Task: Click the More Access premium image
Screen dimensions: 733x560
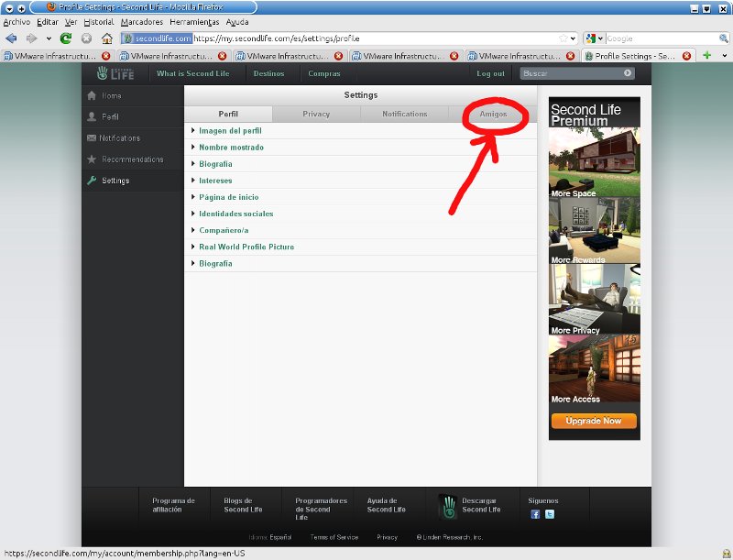Action: (594, 368)
